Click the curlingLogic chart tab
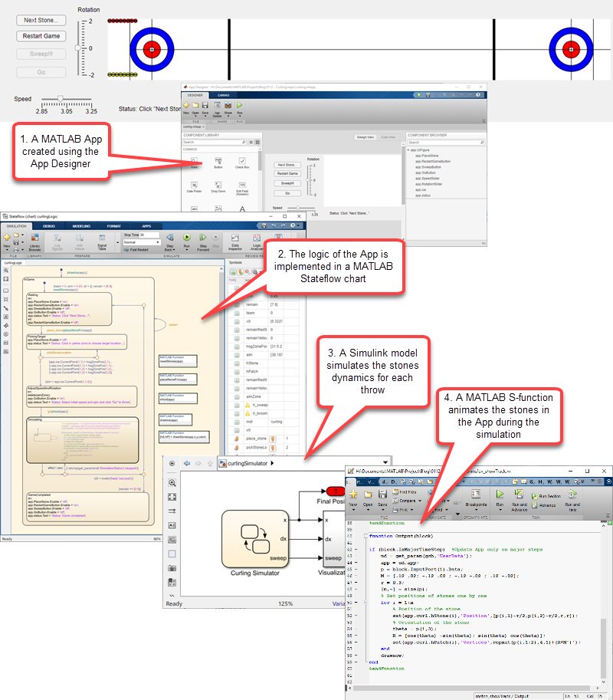Image resolution: width=613 pixels, height=700 pixels. tap(13, 263)
